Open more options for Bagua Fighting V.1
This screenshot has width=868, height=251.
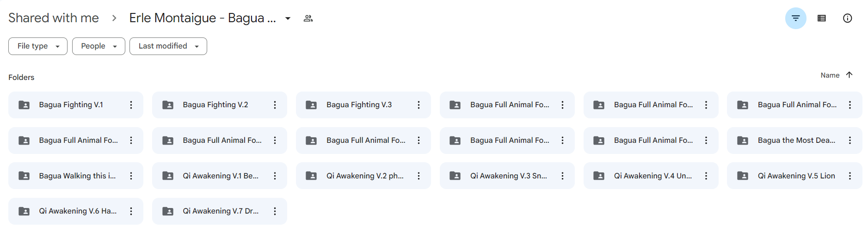[131, 105]
